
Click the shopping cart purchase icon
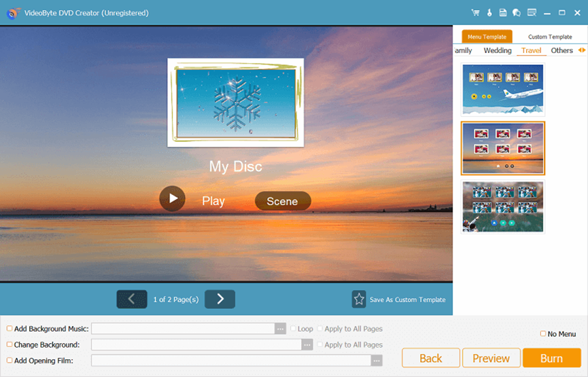[x=475, y=13]
